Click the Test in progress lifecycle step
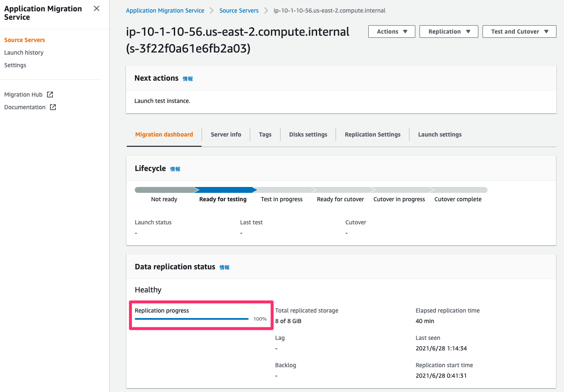The height and width of the screenshot is (392, 564). (282, 199)
